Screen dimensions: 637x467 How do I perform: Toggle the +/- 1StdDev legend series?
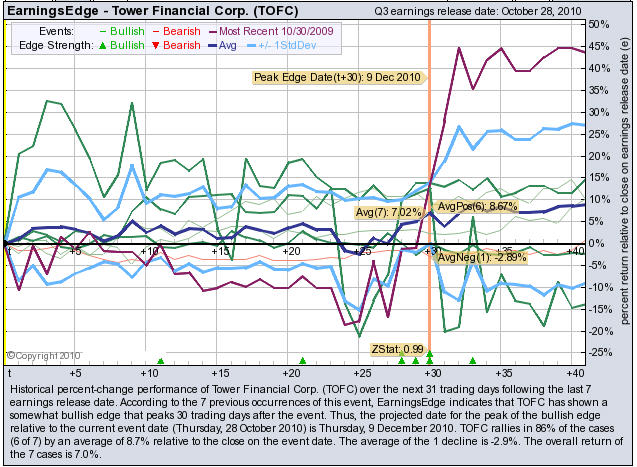pyautogui.click(x=289, y=46)
